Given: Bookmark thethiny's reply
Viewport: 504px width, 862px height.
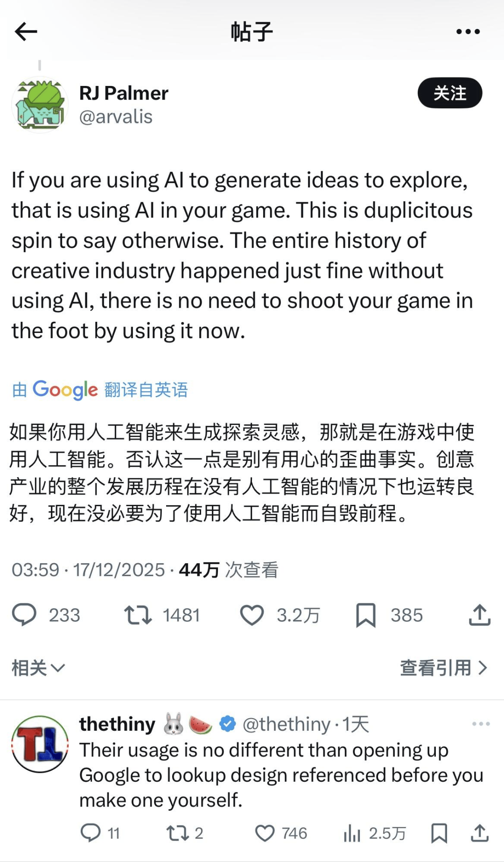Looking at the screenshot, I should 439,833.
